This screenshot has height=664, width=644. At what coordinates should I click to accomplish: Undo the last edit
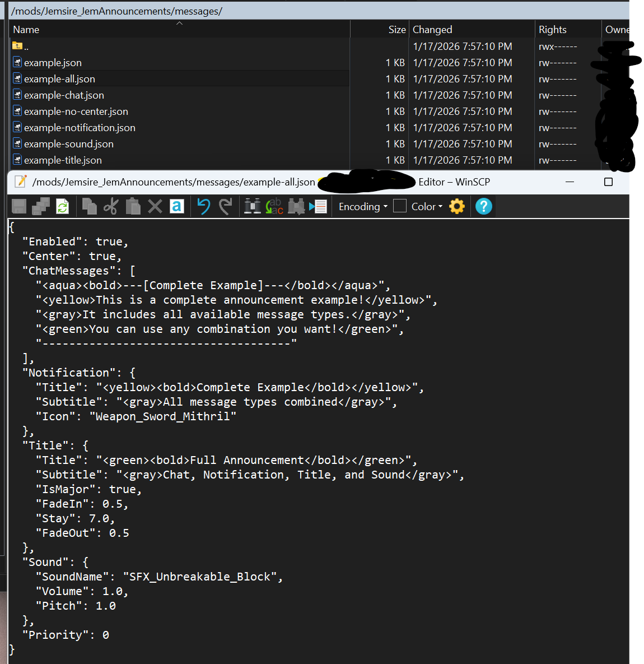[203, 206]
